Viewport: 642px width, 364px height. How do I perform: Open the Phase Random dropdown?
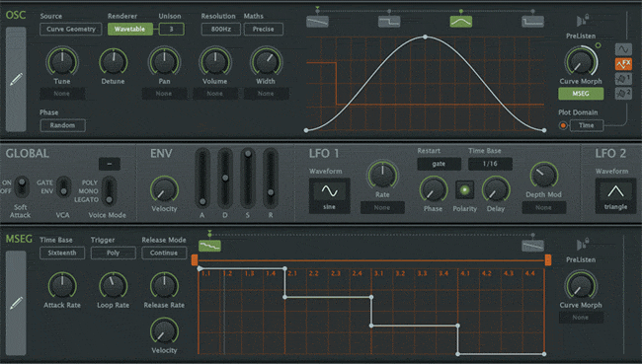pos(62,125)
